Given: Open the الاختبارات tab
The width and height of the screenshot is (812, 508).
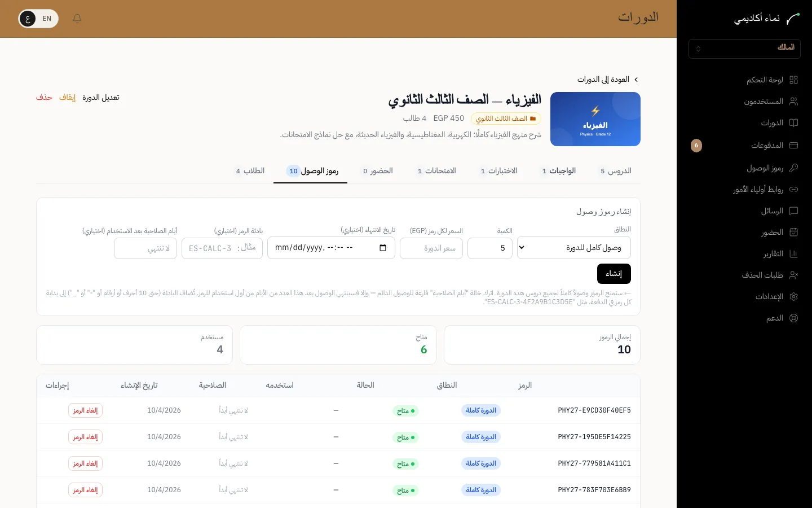Looking at the screenshot, I should pyautogui.click(x=499, y=171).
